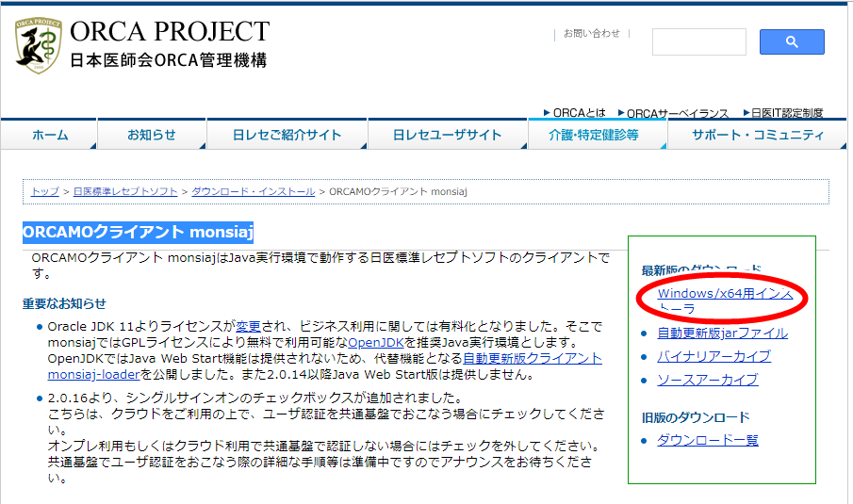Open the 変更 license change link
853x504 pixels.
(249, 326)
